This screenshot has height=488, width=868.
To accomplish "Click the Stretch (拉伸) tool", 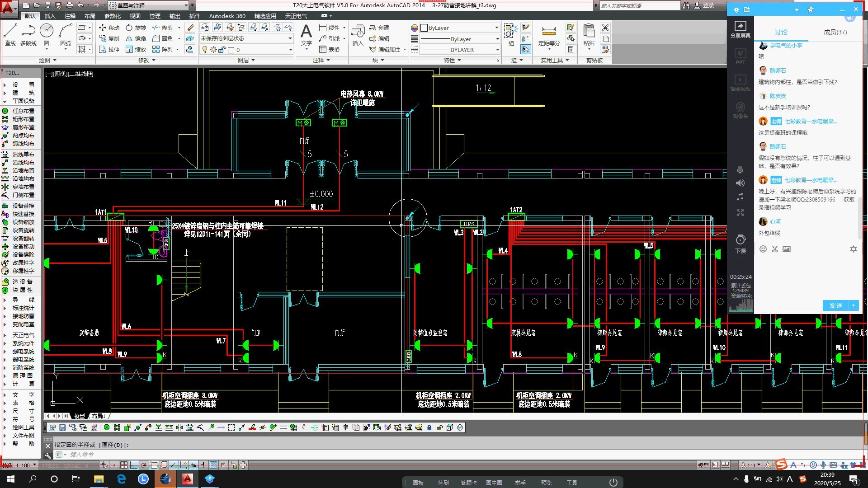I will point(109,49).
